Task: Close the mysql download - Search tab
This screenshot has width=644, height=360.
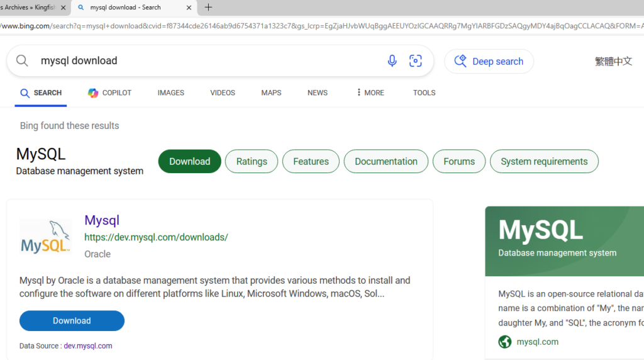Action: pos(189,8)
